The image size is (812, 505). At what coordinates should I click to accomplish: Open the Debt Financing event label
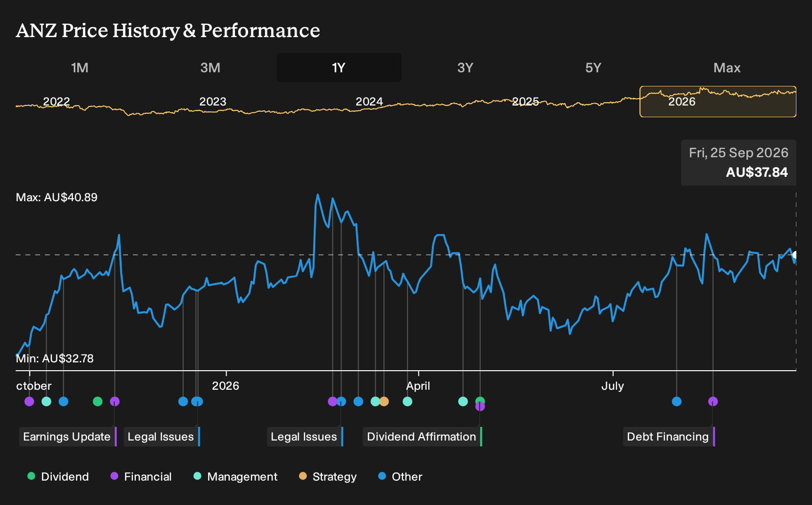point(669,437)
